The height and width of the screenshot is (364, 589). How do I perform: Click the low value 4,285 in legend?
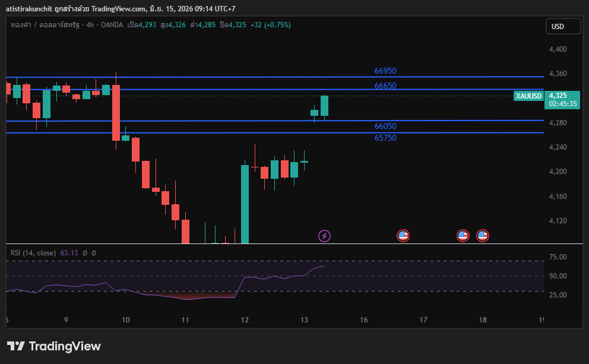(207, 25)
